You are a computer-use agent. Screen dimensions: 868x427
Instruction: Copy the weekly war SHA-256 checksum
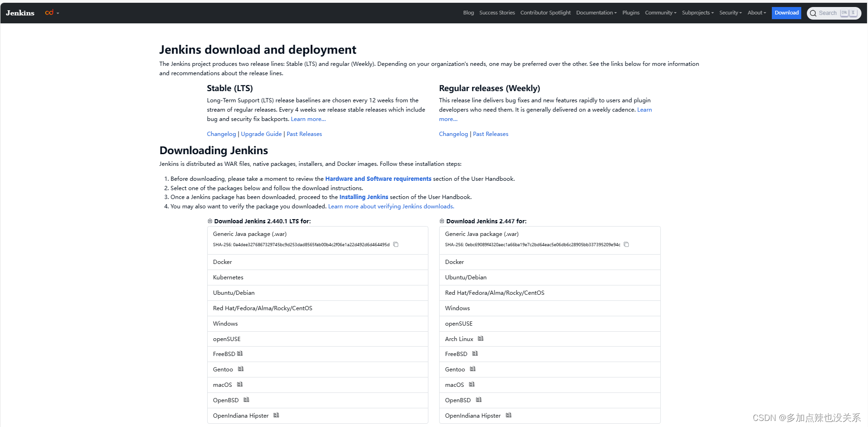click(x=626, y=244)
